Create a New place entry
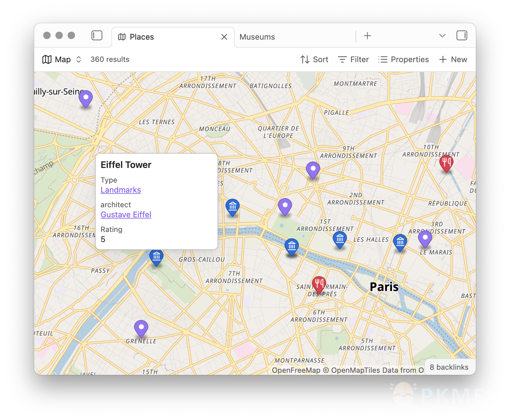Screen dimensions: 510x420 tap(453, 59)
